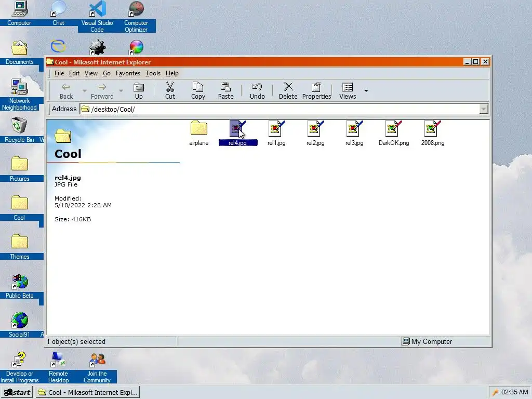This screenshot has height=399, width=532.
Task: Open Properties of selected file
Action: coord(316,91)
